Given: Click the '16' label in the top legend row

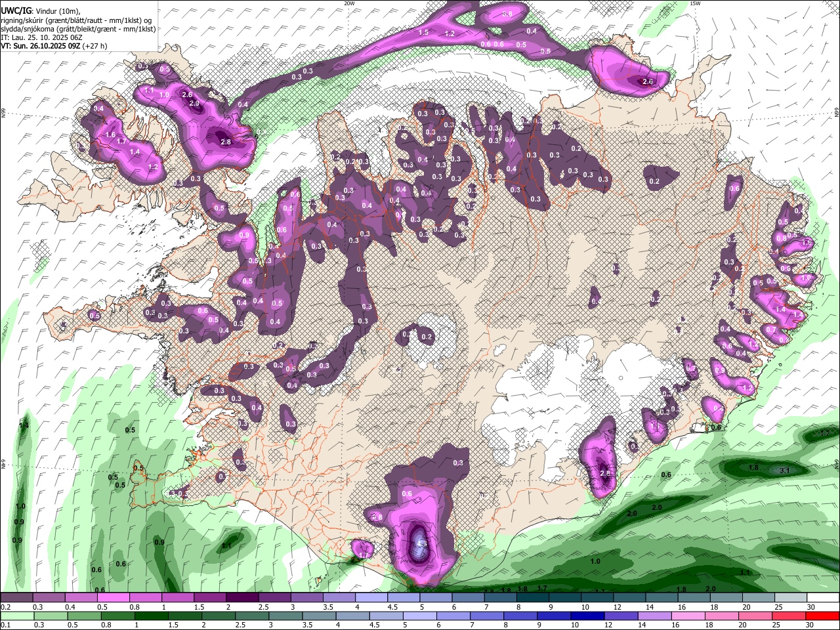Looking at the screenshot, I should pos(682,607).
